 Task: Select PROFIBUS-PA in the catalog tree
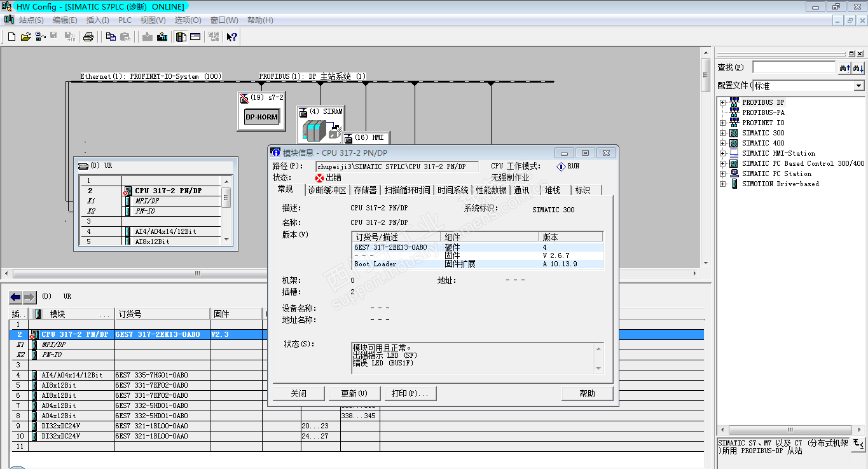[763, 112]
